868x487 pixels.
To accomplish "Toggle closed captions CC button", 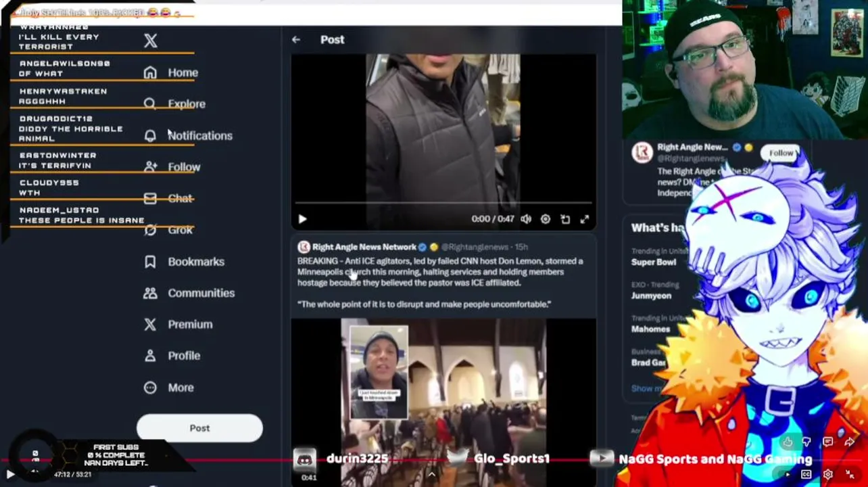I will pyautogui.click(x=806, y=475).
